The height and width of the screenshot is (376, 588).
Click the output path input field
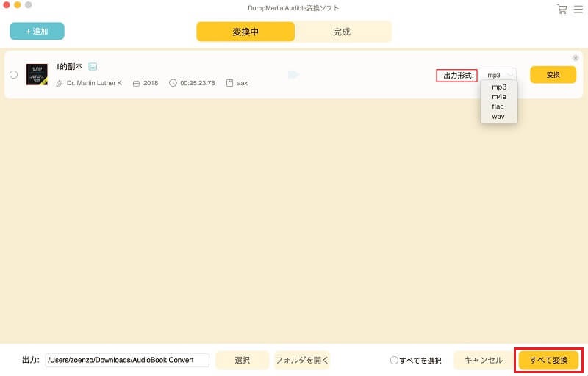tap(127, 360)
